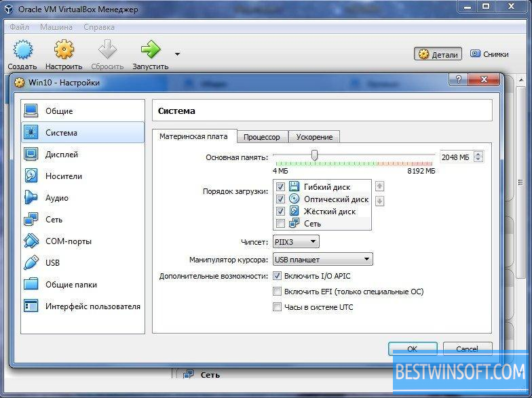The width and height of the screenshot is (532, 398).
Task: Select USB category in settings list
Action: (83, 263)
